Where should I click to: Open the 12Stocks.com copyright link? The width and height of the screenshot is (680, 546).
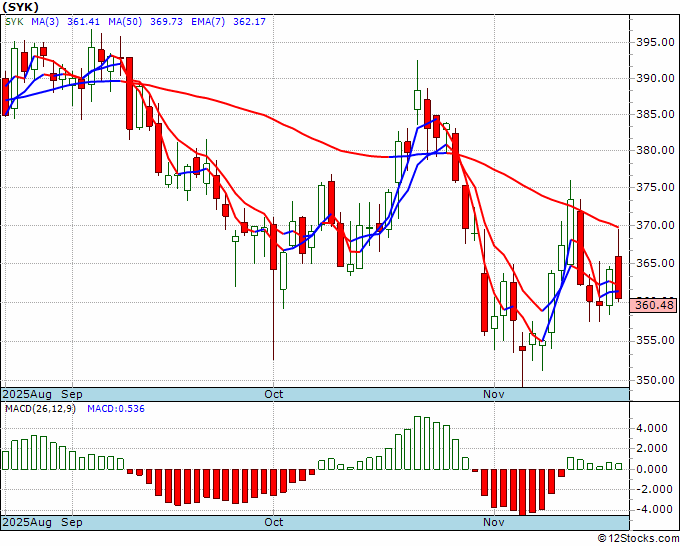pos(638,539)
